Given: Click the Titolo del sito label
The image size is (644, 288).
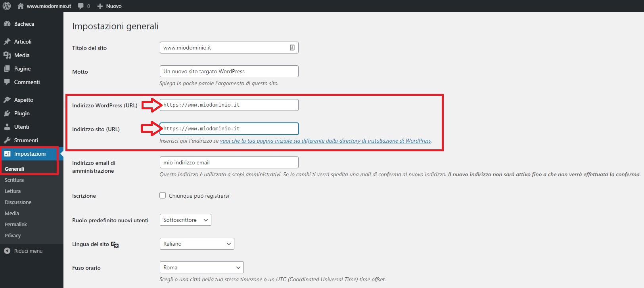Looking at the screenshot, I should pos(89,48).
